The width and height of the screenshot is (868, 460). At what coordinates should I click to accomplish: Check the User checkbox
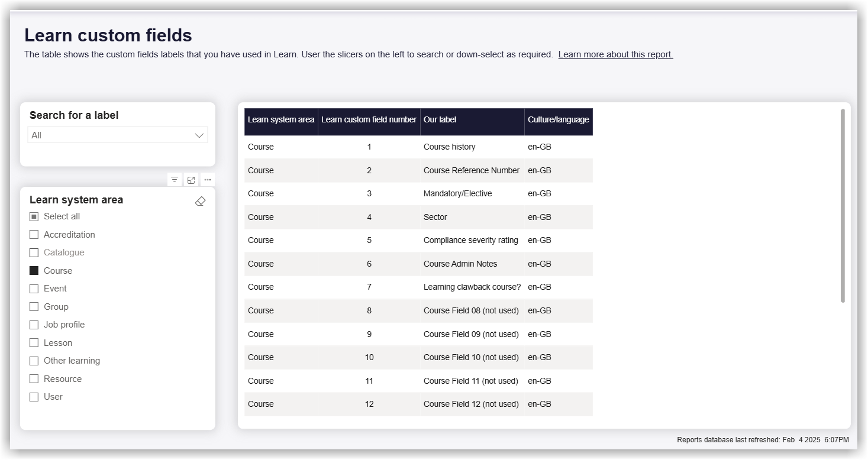[34, 397]
